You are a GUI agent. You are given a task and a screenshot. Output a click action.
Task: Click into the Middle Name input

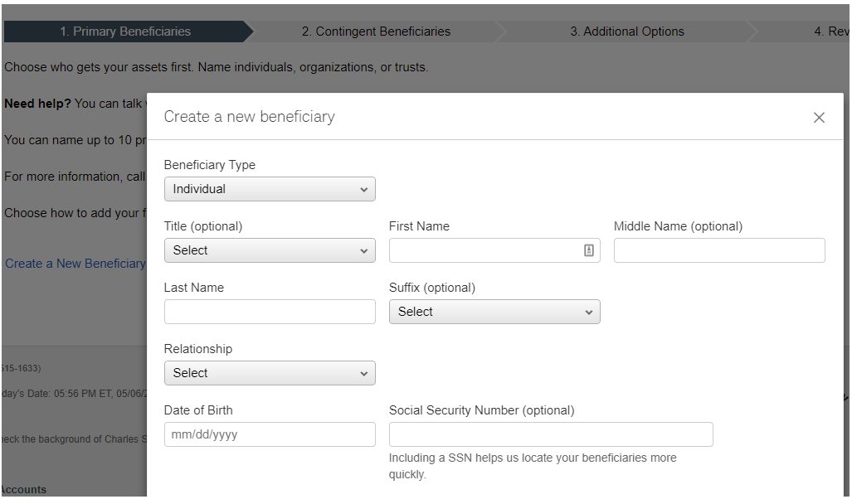tap(719, 250)
